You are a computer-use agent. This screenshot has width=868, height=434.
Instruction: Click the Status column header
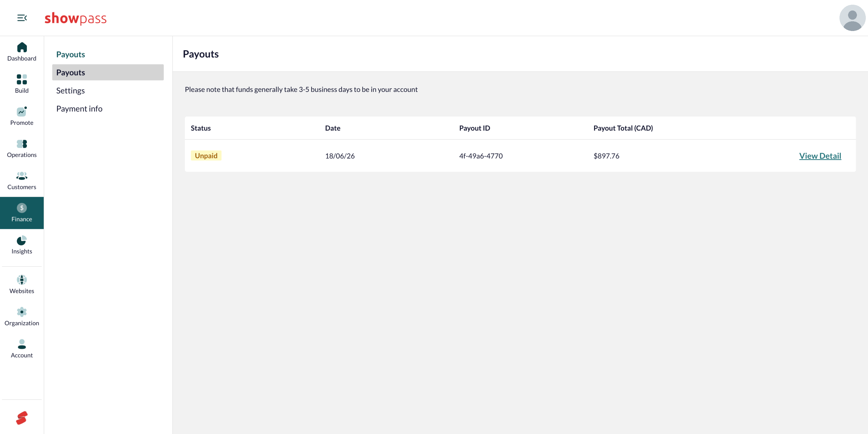(200, 128)
